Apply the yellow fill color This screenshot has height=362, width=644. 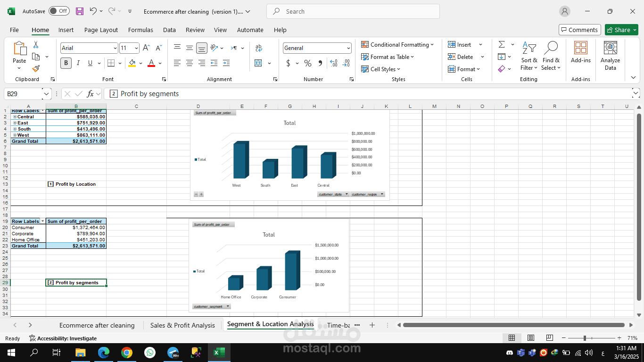(x=132, y=63)
